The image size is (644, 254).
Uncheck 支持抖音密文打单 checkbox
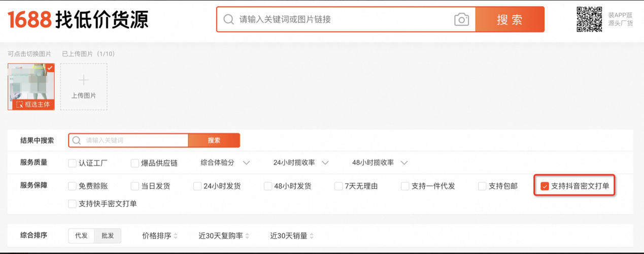545,186
